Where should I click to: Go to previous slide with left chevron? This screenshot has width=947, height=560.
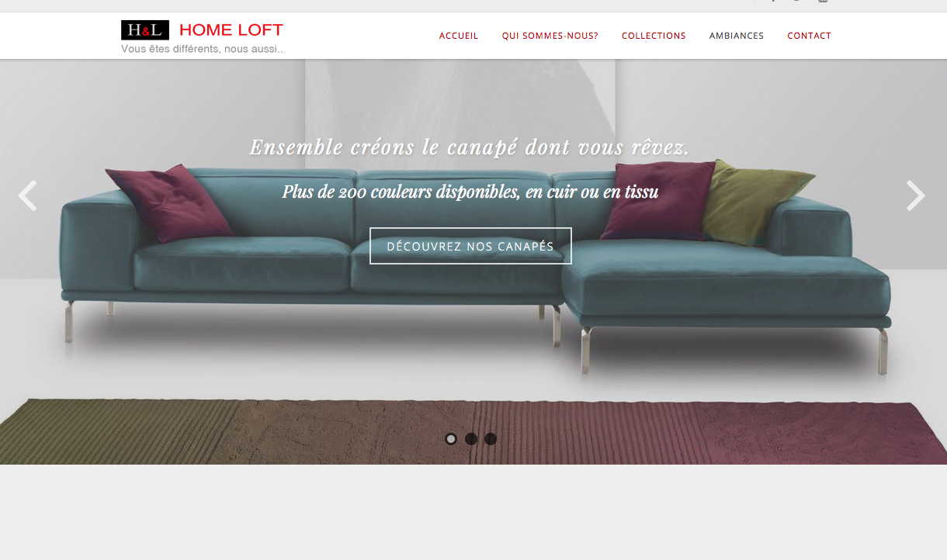tap(27, 195)
